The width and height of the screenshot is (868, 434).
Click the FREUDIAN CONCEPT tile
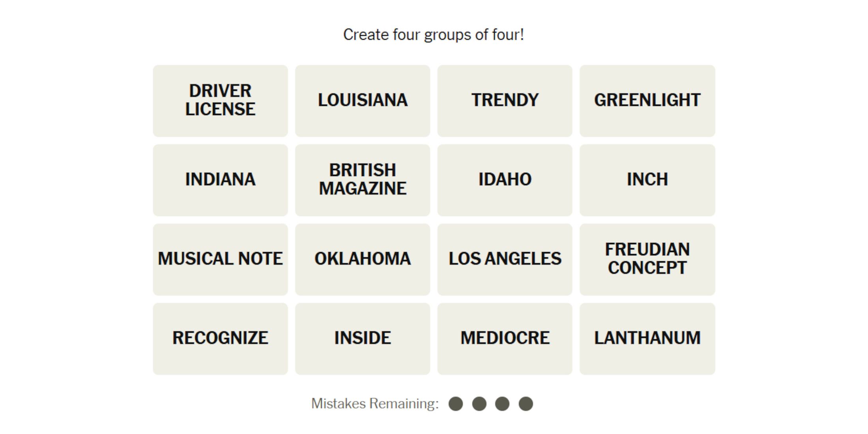pos(647,259)
